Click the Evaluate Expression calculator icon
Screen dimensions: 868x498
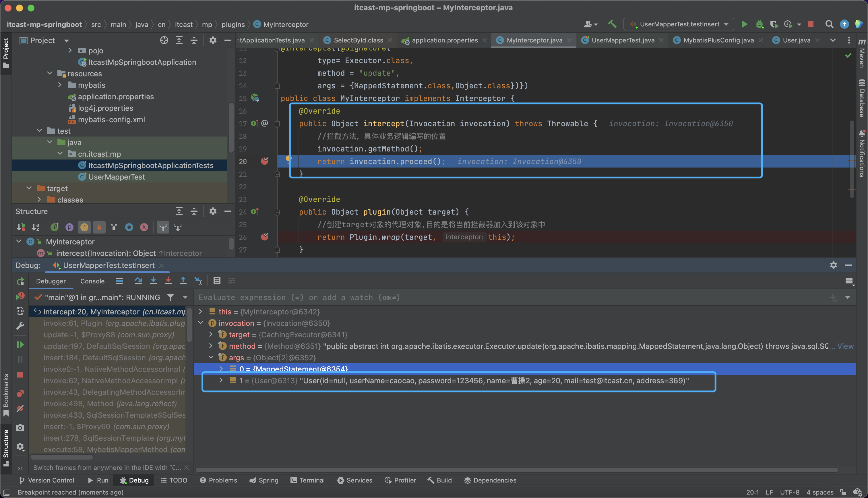coord(217,281)
